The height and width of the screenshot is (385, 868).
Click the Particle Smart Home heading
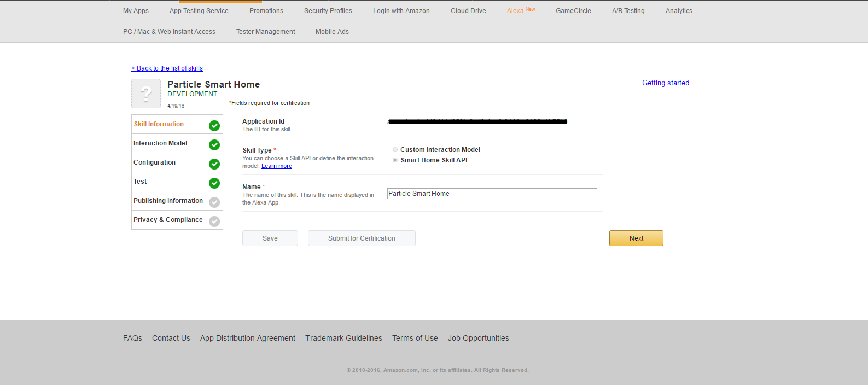(213, 84)
